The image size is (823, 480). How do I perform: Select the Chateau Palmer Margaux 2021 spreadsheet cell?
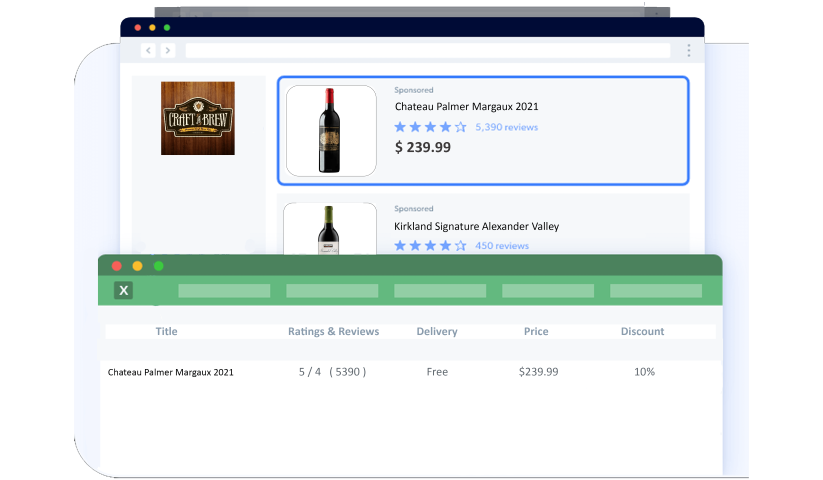click(x=171, y=372)
